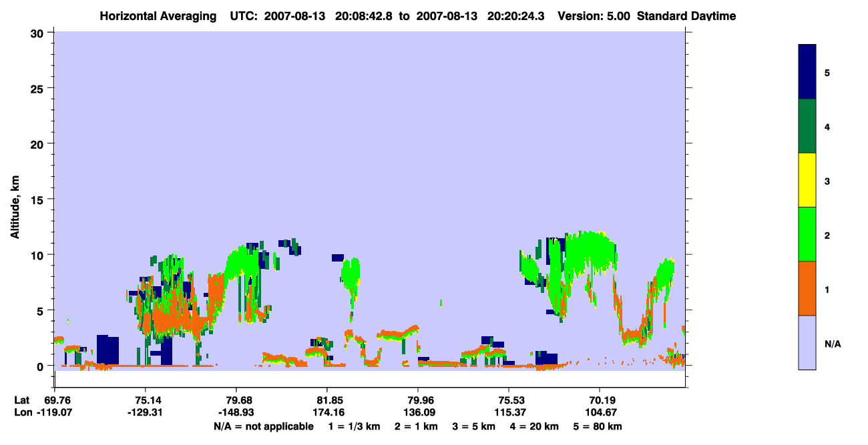Click the dark blue level 5 color swatch
The height and width of the screenshot is (445, 868).
click(x=807, y=72)
